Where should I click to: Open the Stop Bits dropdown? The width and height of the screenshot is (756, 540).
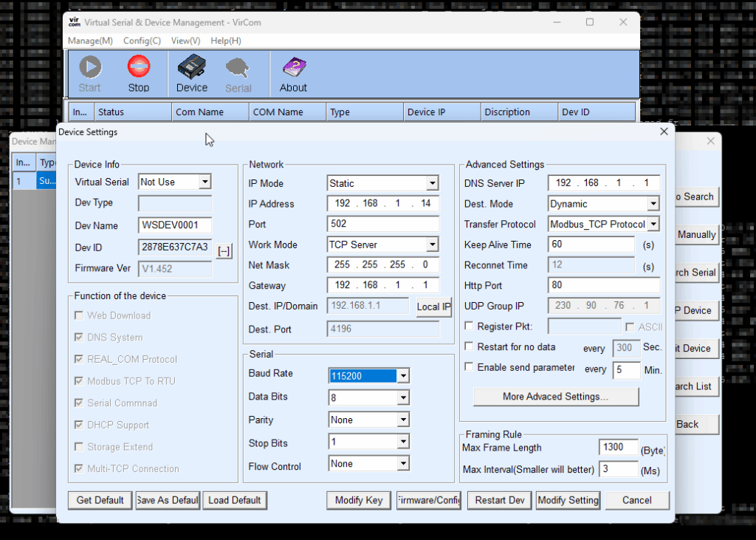pos(404,442)
